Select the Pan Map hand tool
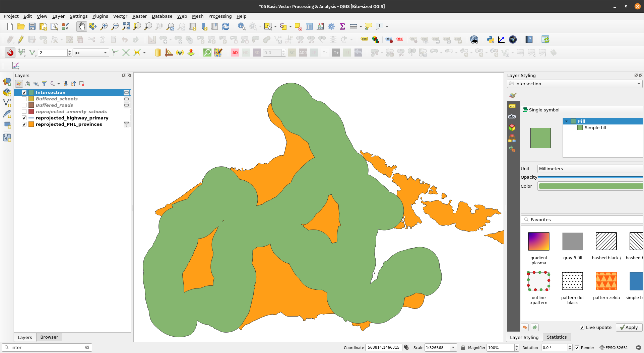This screenshot has height=353, width=644. (x=81, y=26)
